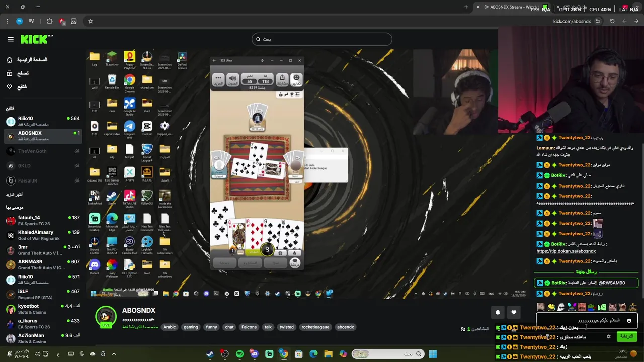This screenshot has height=362, width=644.
Task: Open DaVinci Resolve icon in streamed desktop
Action: 182,60
